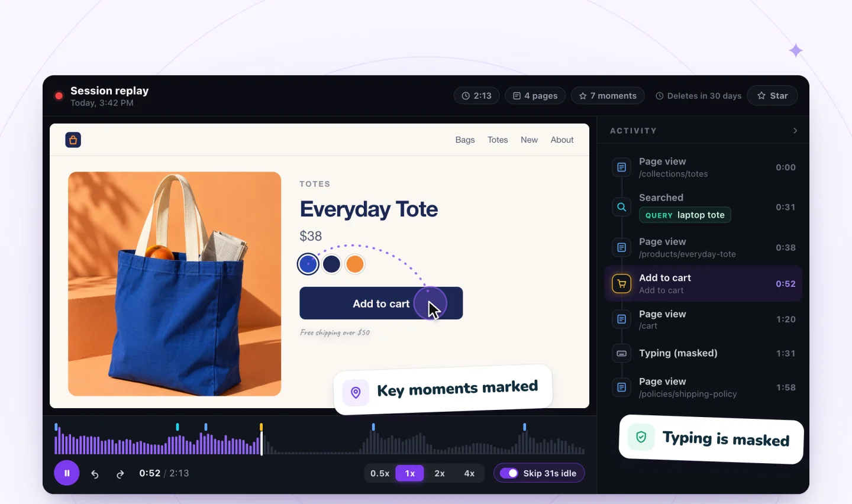The width and height of the screenshot is (852, 504).
Task: Choose the 4x playback speed
Action: [469, 473]
